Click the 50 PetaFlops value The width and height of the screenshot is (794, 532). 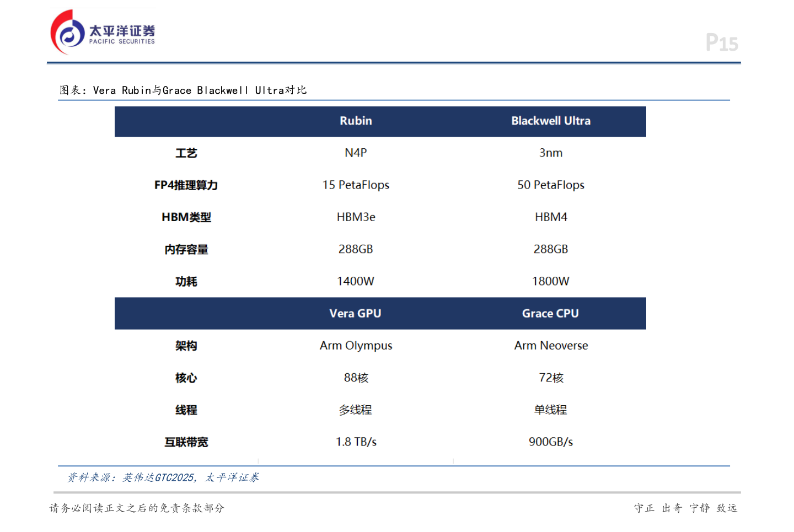click(550, 185)
